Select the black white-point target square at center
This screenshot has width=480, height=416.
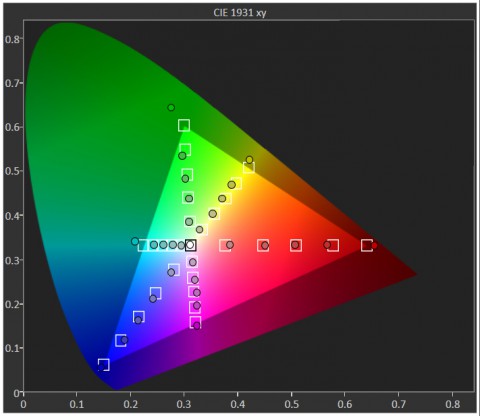190,245
